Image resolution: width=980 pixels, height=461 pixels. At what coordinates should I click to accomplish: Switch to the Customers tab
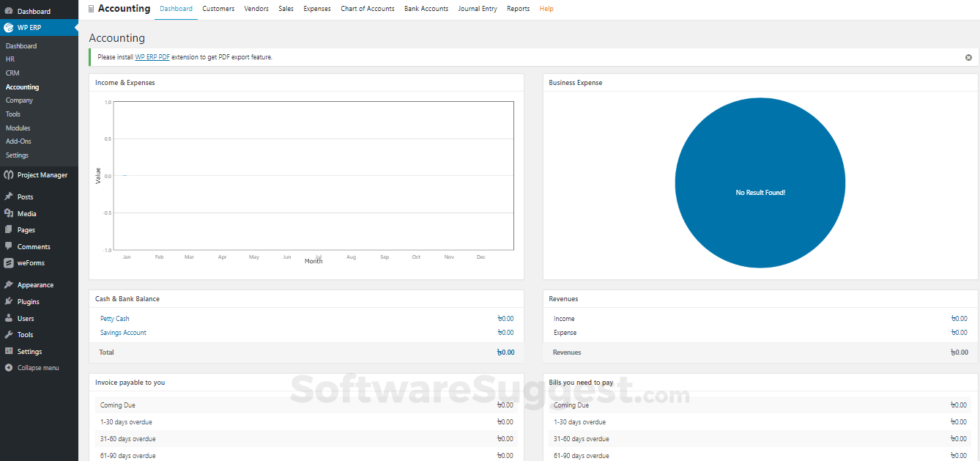(x=218, y=9)
